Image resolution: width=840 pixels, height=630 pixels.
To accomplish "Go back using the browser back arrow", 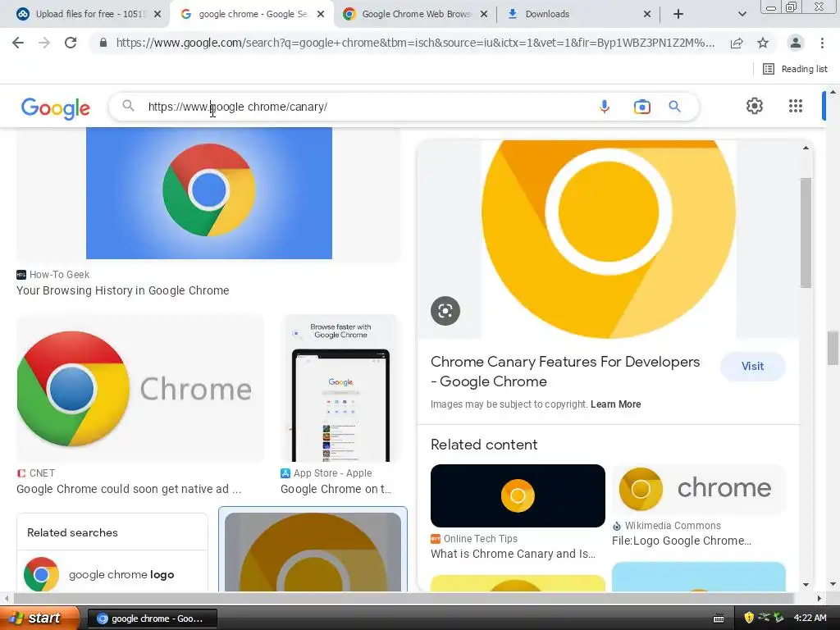I will (18, 43).
